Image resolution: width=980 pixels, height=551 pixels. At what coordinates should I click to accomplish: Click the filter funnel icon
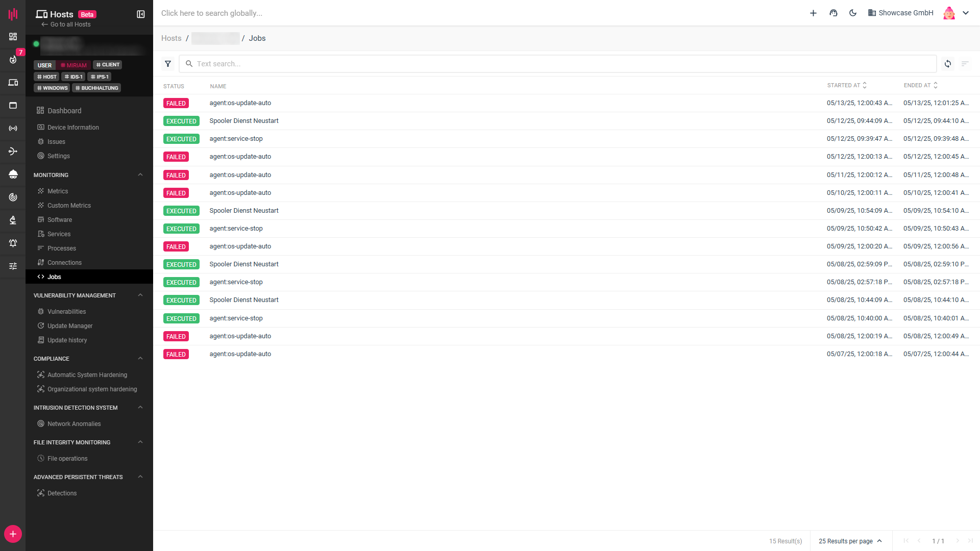(x=168, y=64)
